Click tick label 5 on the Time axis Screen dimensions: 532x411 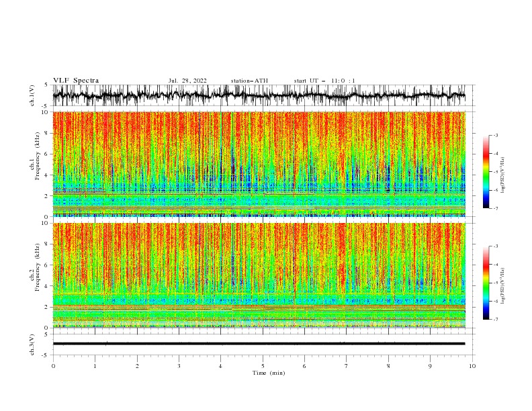[263, 366]
